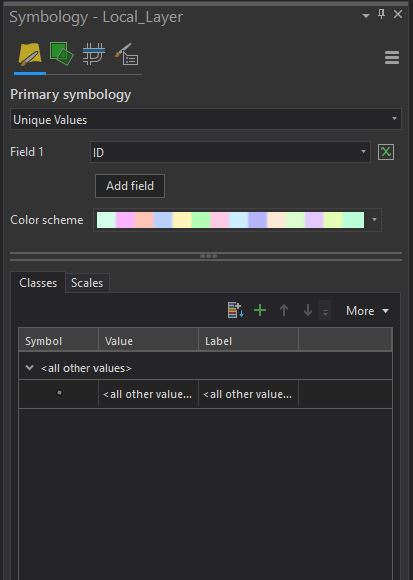Click the green plus add values icon
413x580 pixels.
pos(260,310)
